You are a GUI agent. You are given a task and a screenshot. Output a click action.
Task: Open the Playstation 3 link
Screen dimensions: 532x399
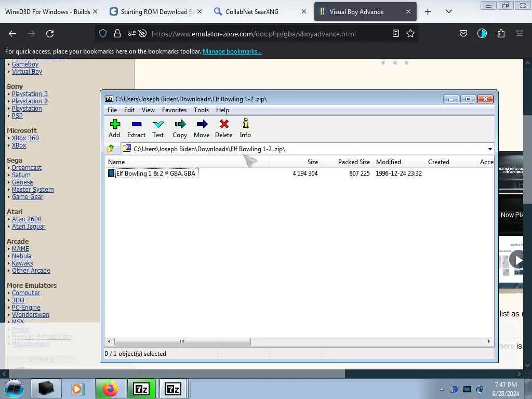click(x=30, y=94)
